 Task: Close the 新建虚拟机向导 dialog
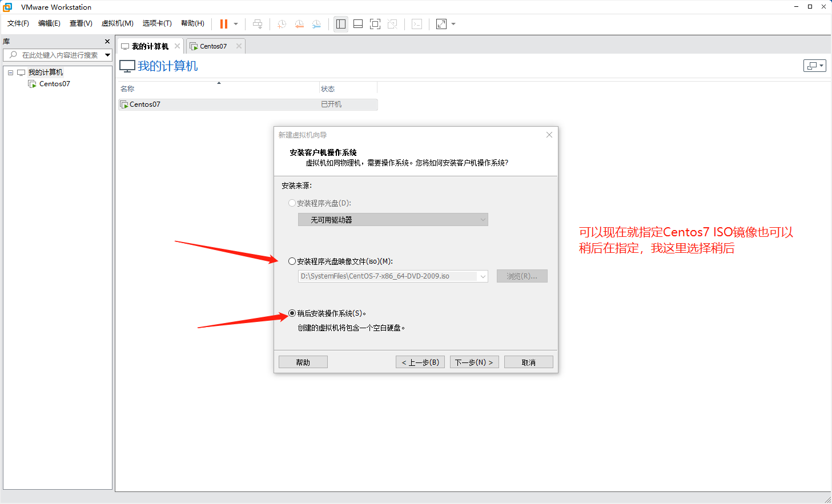coord(549,135)
